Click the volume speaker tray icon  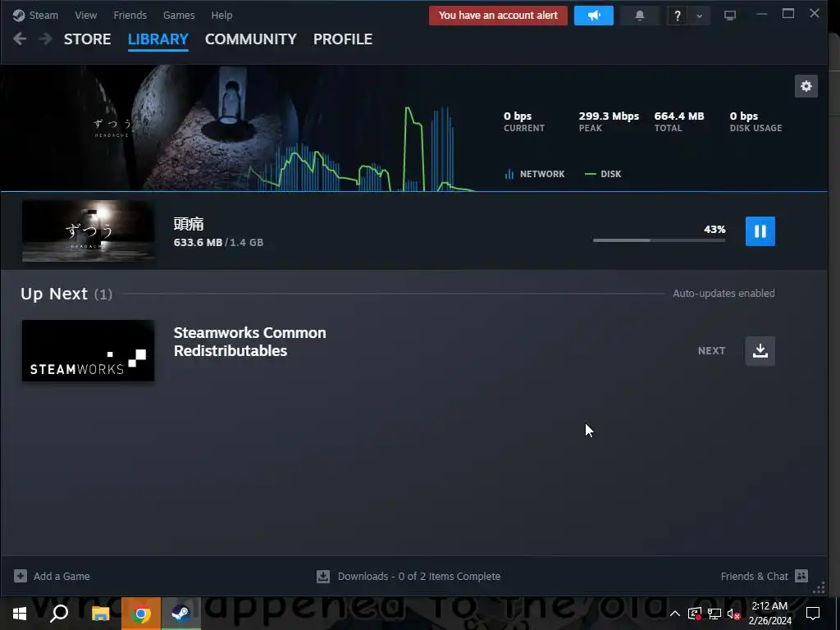click(734, 614)
